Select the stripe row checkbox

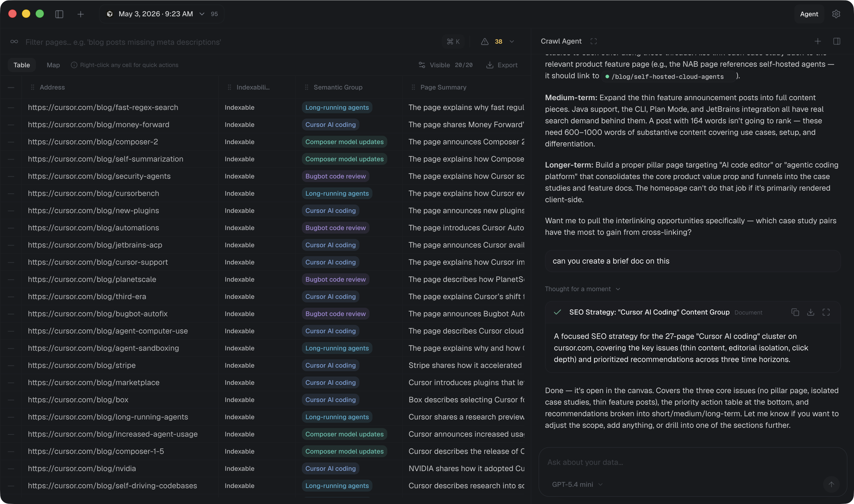[11, 366]
